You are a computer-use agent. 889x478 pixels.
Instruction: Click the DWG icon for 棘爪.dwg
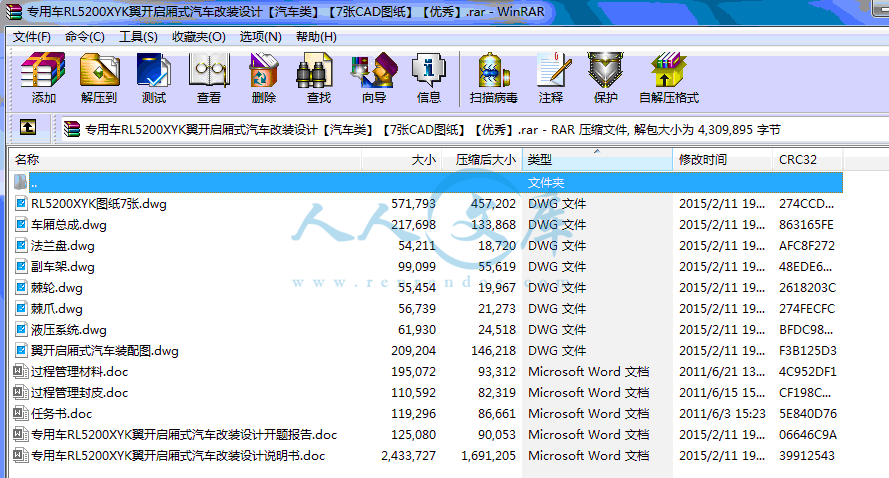21,308
